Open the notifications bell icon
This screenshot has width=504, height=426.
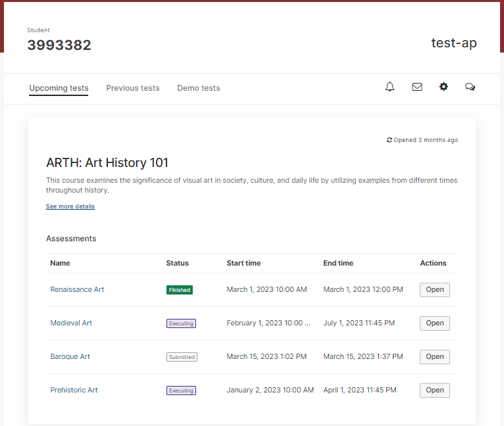pos(390,87)
